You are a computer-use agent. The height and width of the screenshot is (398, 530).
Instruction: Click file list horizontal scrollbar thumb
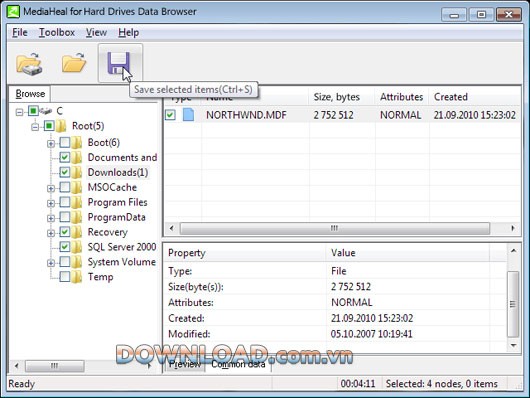tap(335, 228)
